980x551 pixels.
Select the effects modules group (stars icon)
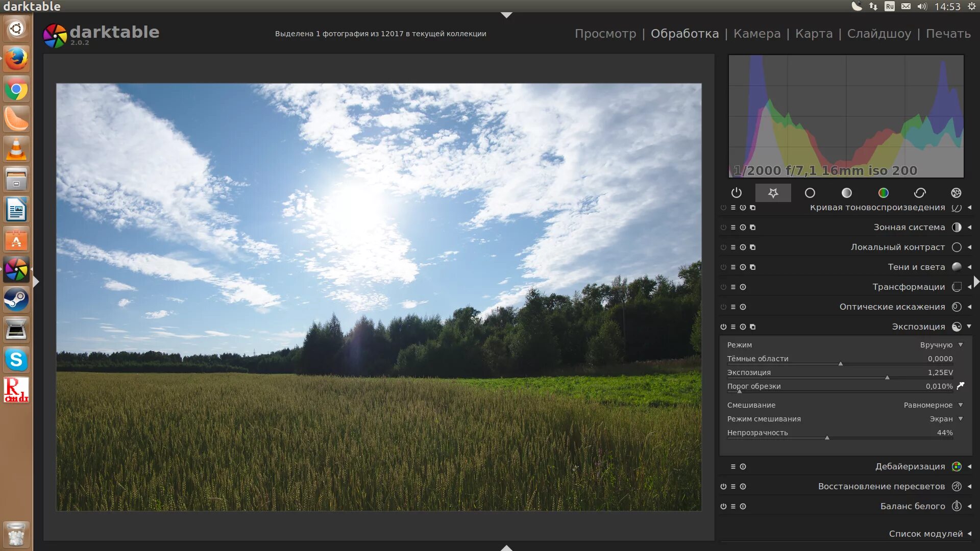click(956, 193)
